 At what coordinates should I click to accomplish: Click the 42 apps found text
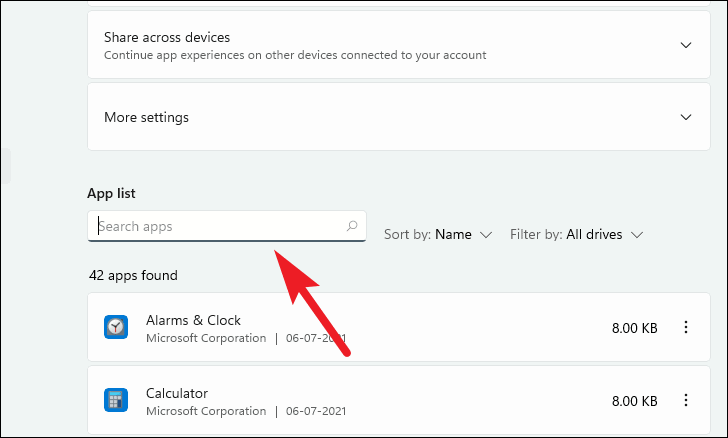pyautogui.click(x=133, y=275)
